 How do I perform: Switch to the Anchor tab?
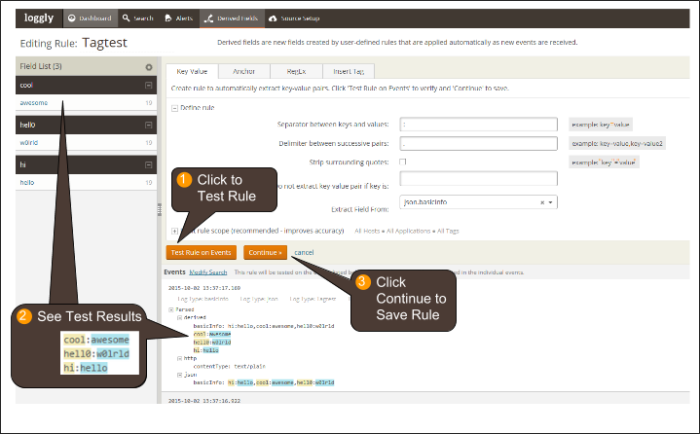(x=243, y=71)
